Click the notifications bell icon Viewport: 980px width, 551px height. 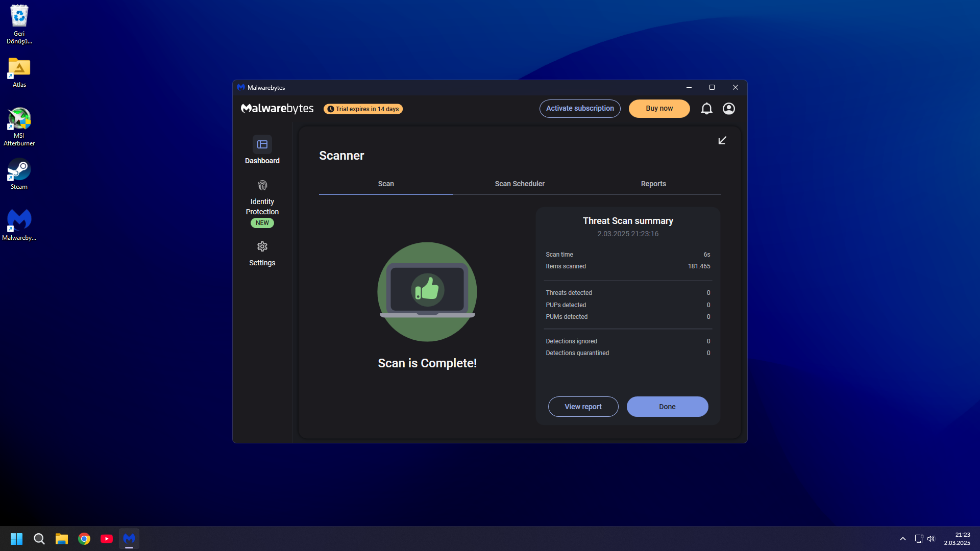tap(706, 109)
